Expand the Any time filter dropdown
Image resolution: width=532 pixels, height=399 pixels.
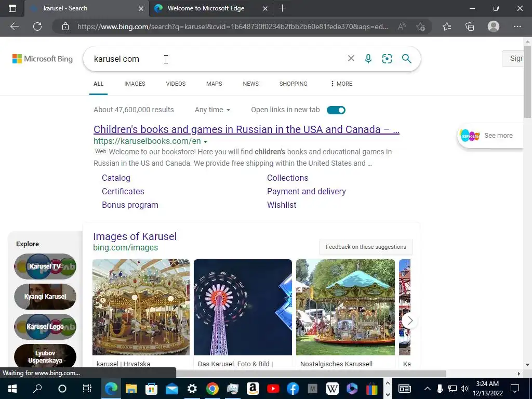point(212,110)
